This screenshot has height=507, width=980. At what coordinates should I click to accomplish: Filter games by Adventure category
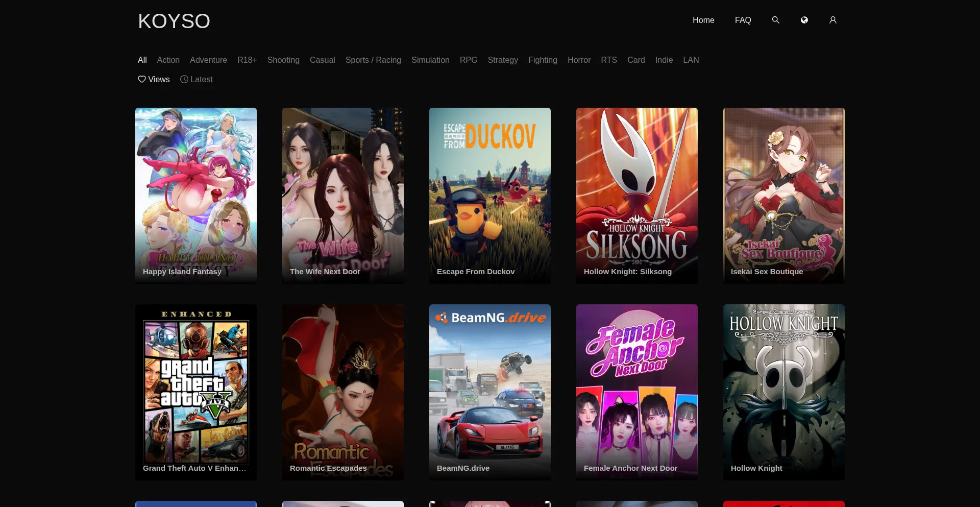pos(208,60)
